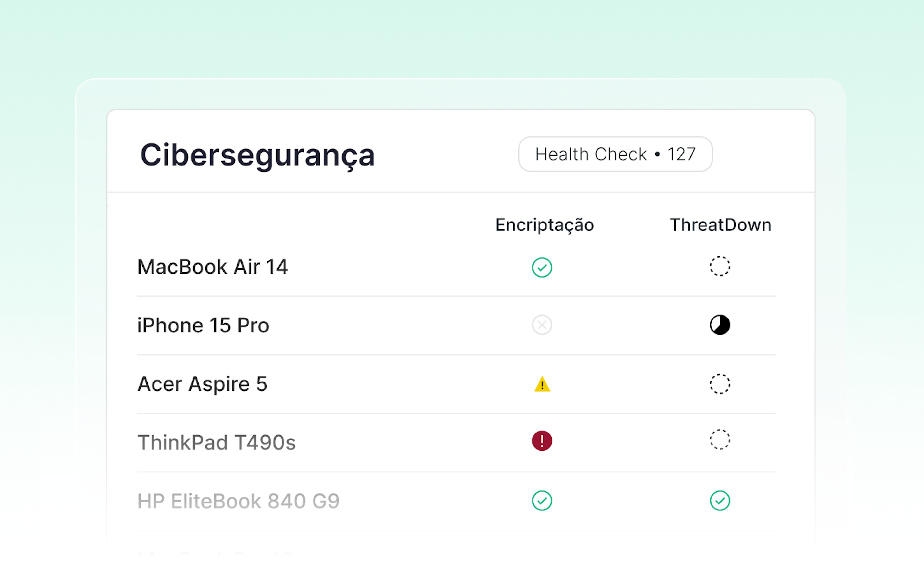
Task: Click the Cibersegurança panel title
Action: pos(257,155)
